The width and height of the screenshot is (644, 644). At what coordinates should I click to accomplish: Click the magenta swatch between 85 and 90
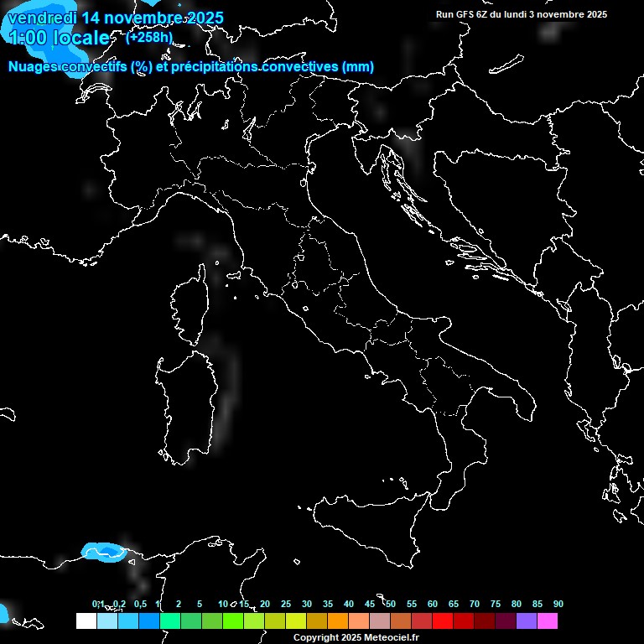(x=548, y=621)
